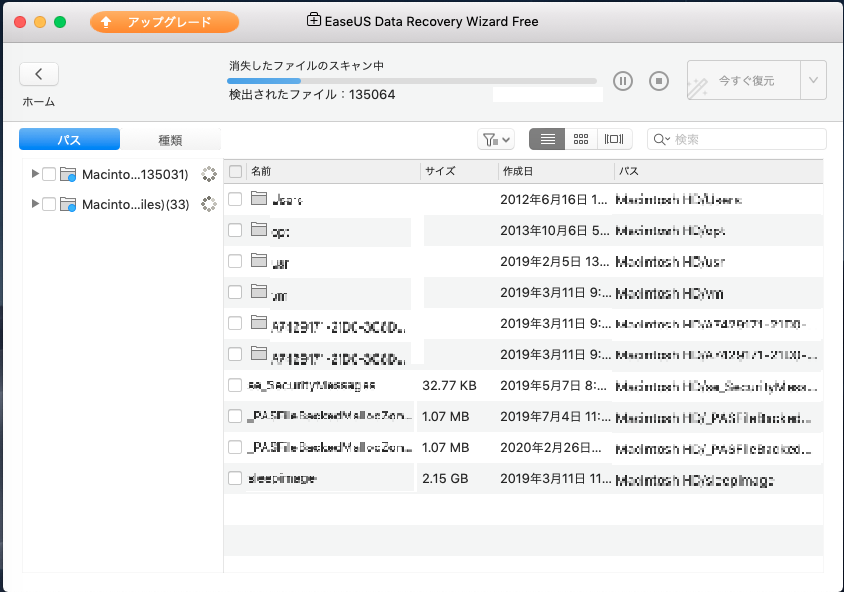Click the title bar first-aid icon
The width and height of the screenshot is (844, 592).
[x=314, y=20]
